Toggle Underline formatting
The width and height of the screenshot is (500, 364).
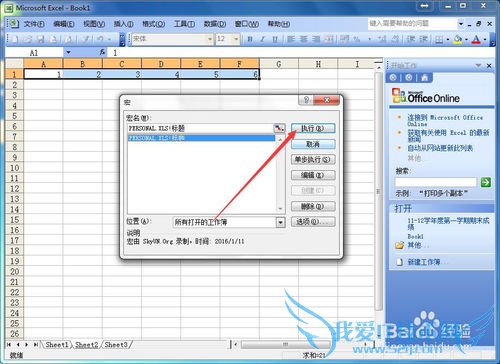pos(275,39)
